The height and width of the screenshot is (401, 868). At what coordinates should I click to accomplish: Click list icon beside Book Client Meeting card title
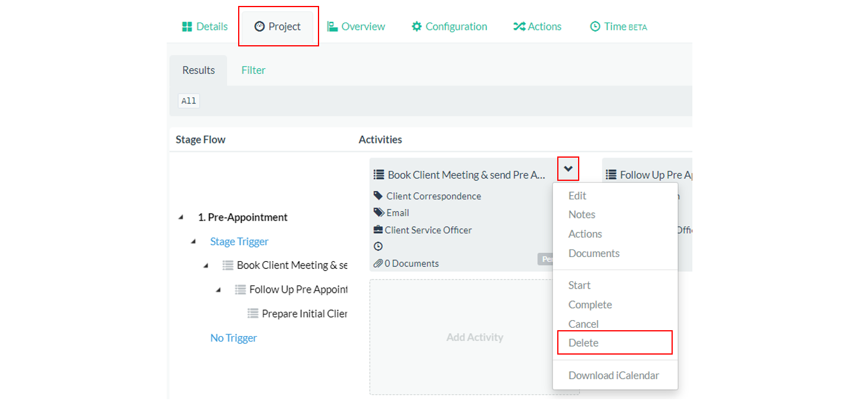coord(379,175)
